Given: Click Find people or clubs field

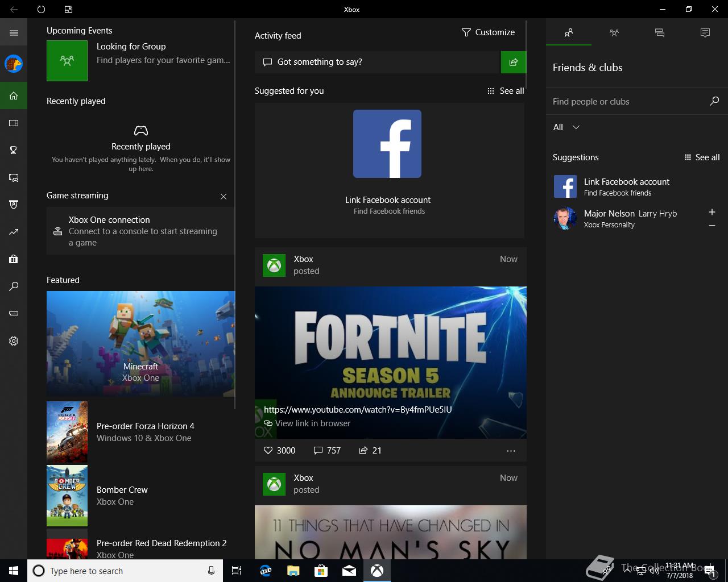Looking at the screenshot, I should pos(628,102).
